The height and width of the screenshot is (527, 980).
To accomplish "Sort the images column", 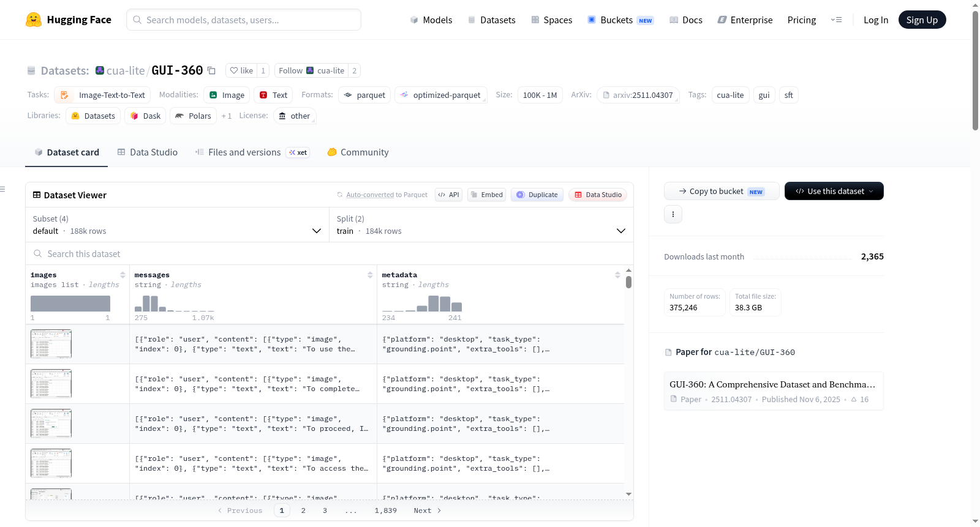I will tap(123, 275).
